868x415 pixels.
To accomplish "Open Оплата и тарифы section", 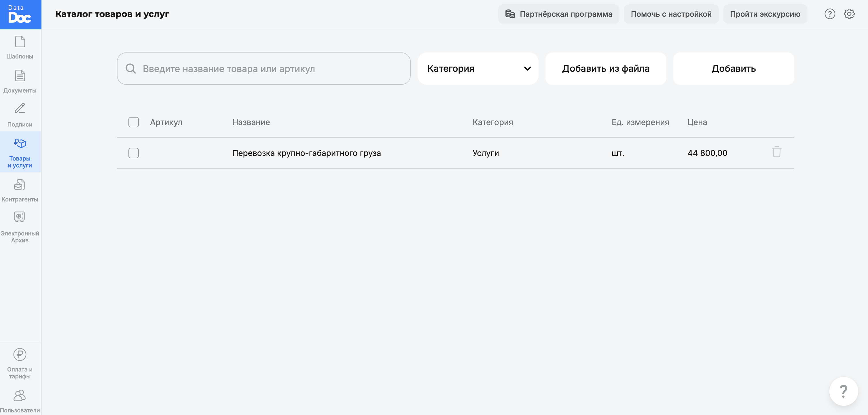I will 20,364.
